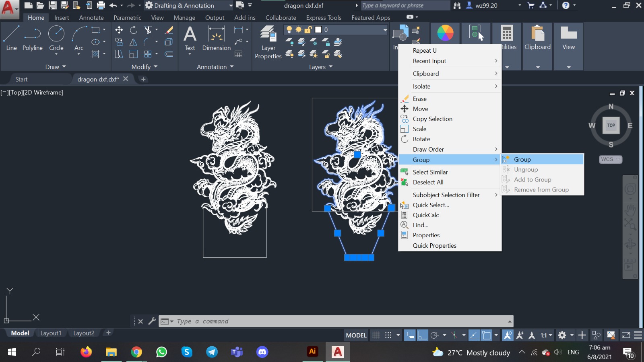Add a new drawing tab with plus
Screen dimensions: 644x362
143,79
